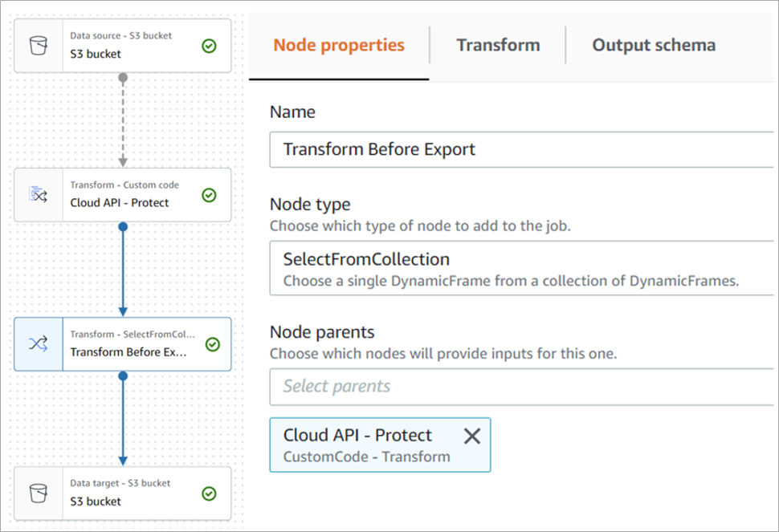The image size is (779, 532).
Task: Open the Output schema tab
Action: tap(654, 46)
